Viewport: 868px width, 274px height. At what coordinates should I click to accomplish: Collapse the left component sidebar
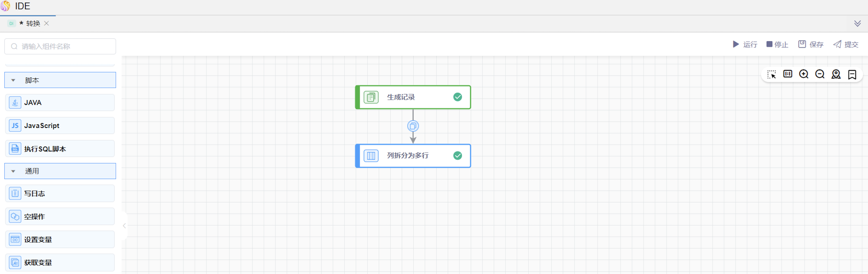124,226
